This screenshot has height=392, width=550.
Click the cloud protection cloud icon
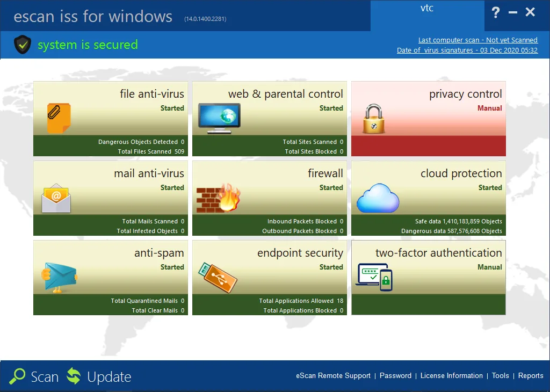378,199
